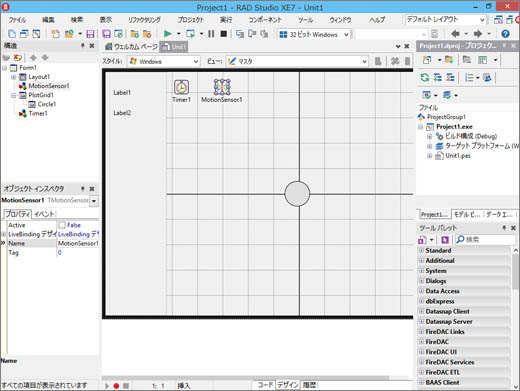Move up in the structure tree arrow
Screen dimensions: 520x391
(x=33, y=58)
